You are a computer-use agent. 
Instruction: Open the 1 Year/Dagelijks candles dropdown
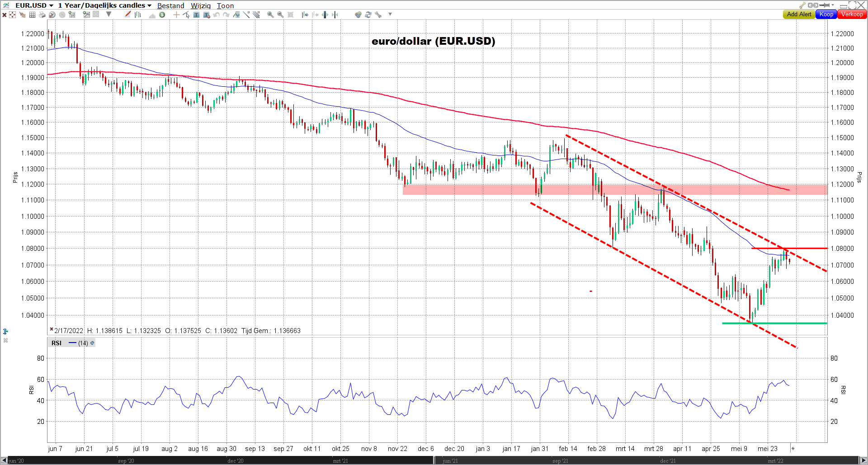[x=149, y=6]
